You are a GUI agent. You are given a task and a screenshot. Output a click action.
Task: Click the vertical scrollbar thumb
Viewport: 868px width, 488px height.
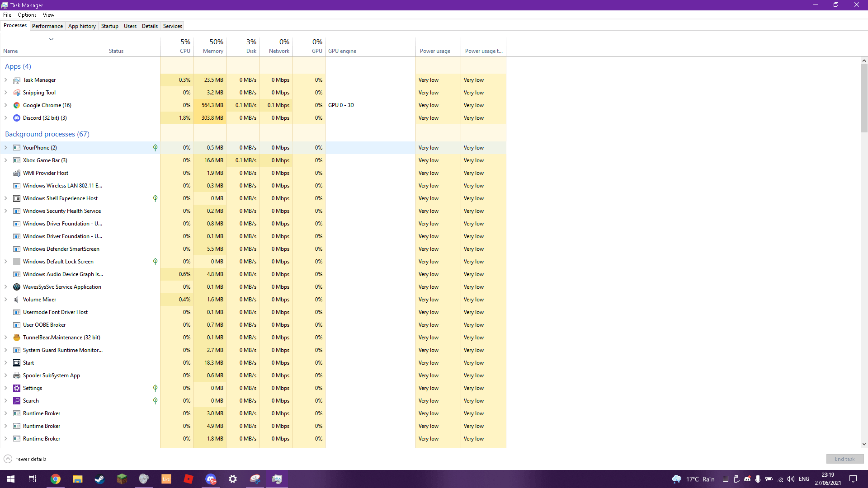click(x=864, y=98)
